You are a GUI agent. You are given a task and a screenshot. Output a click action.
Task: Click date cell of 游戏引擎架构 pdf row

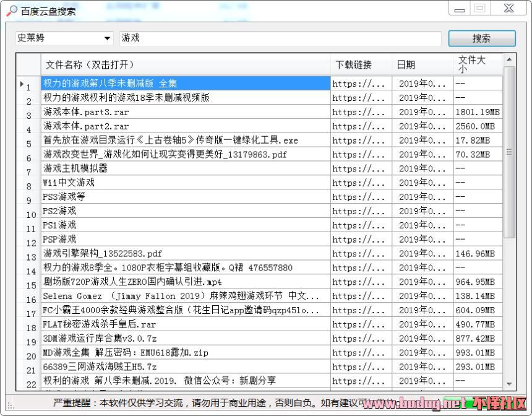pyautogui.click(x=423, y=253)
